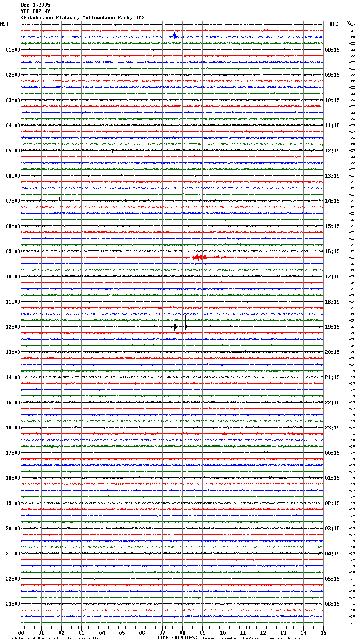Click the MST time label "12:00"
Image resolution: width=357 pixels, height=644 pixels.
point(13,327)
